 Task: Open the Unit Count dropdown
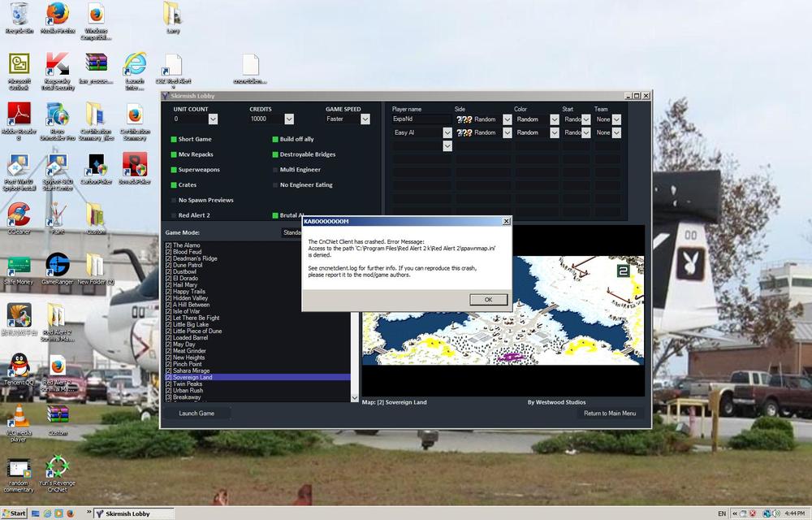[213, 119]
